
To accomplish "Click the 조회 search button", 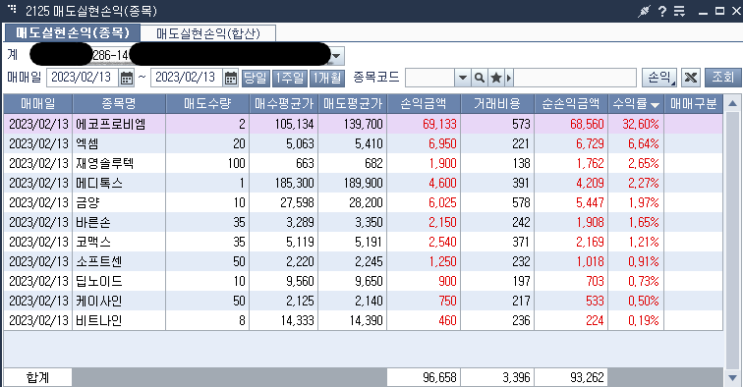I will point(723,78).
